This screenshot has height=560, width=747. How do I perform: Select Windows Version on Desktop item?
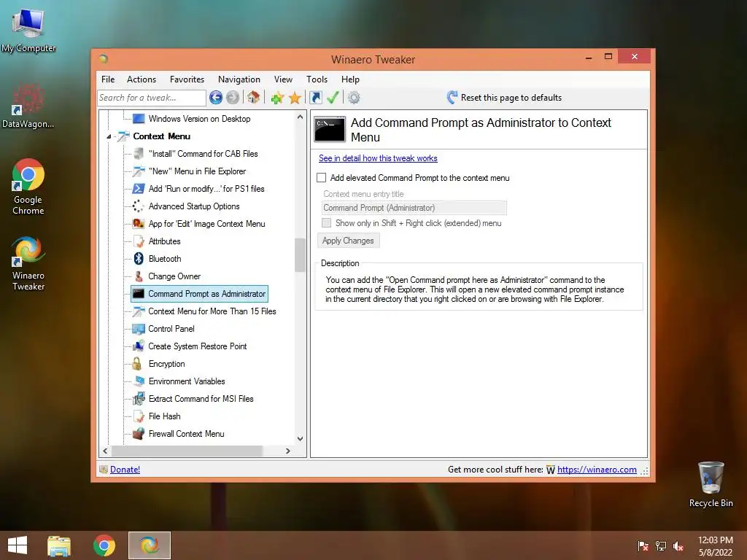199,119
